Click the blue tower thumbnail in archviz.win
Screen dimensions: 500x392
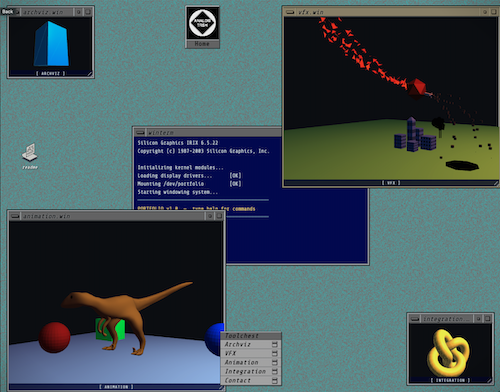point(51,44)
